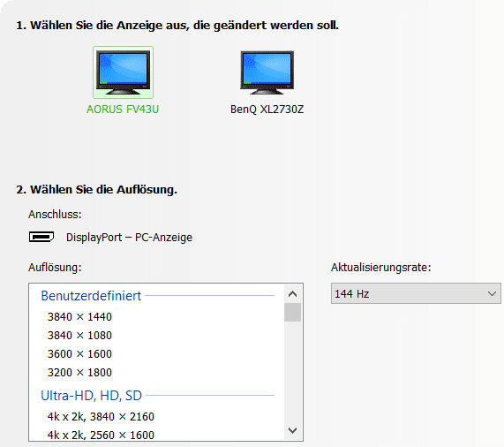The width and height of the screenshot is (504, 447).
Task: Click the DisplayPort – PC-Anzeige text
Action: pos(129,238)
